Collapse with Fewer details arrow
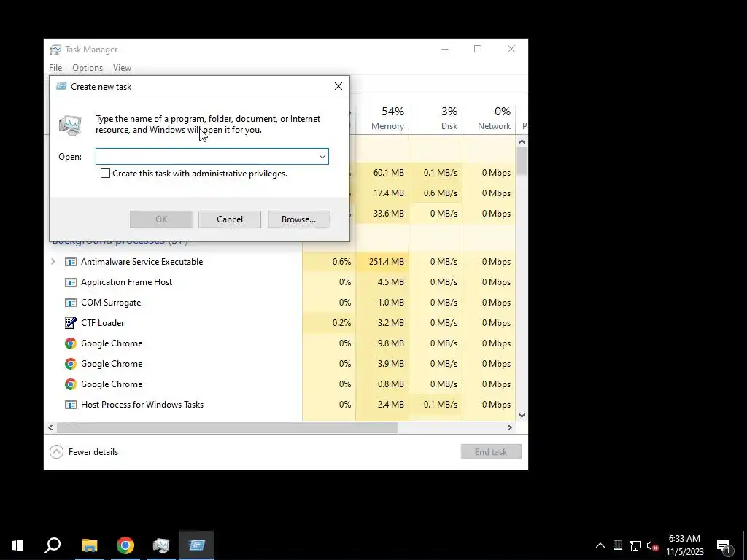The height and width of the screenshot is (560, 747). point(56,452)
